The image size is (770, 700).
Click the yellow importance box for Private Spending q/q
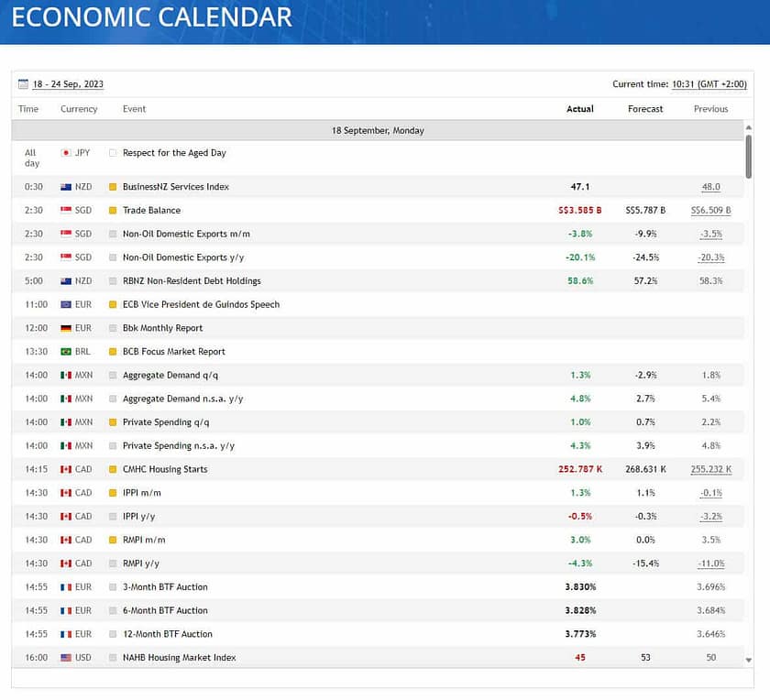pyautogui.click(x=113, y=422)
